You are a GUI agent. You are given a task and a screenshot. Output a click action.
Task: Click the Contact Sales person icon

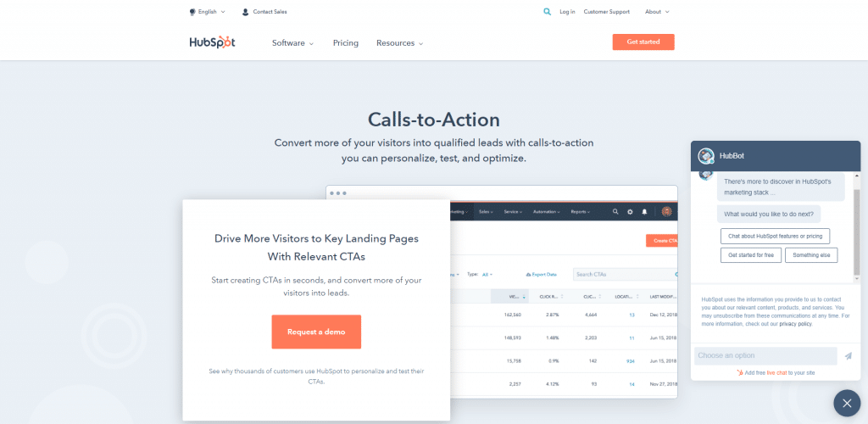pyautogui.click(x=245, y=12)
